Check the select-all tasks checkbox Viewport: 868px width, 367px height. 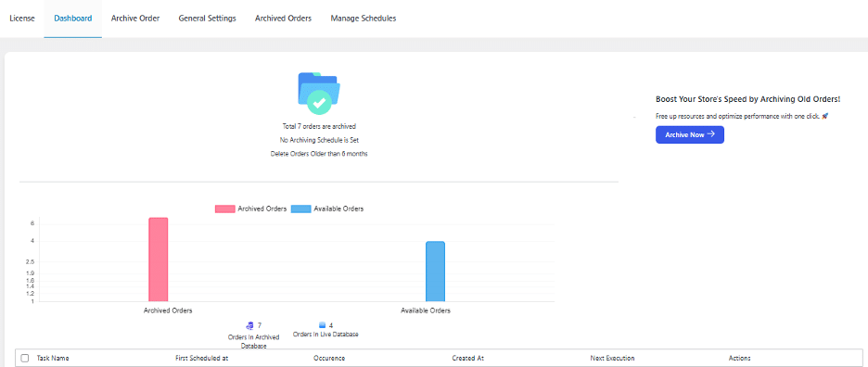pos(25,358)
